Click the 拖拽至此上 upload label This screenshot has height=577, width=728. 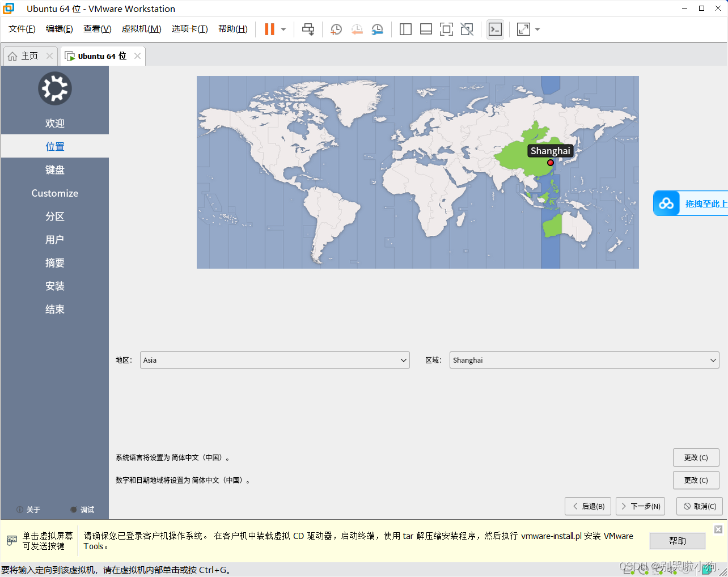coord(706,204)
